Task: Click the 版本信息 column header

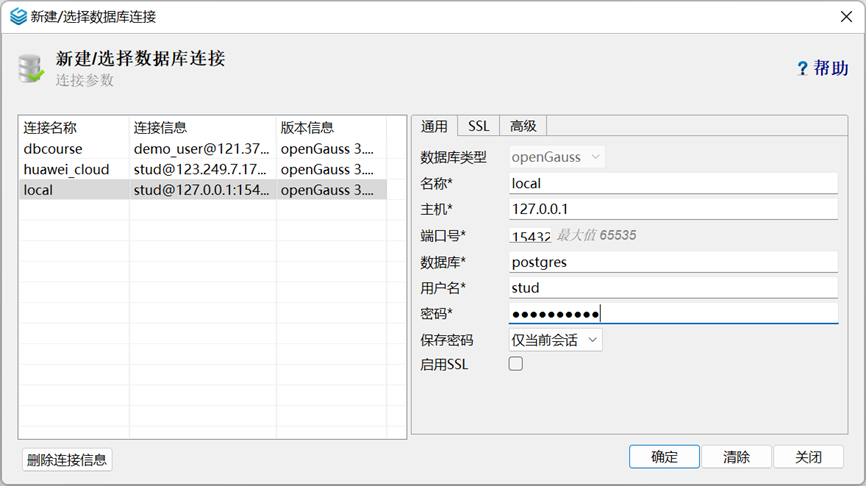Action: tap(331, 128)
